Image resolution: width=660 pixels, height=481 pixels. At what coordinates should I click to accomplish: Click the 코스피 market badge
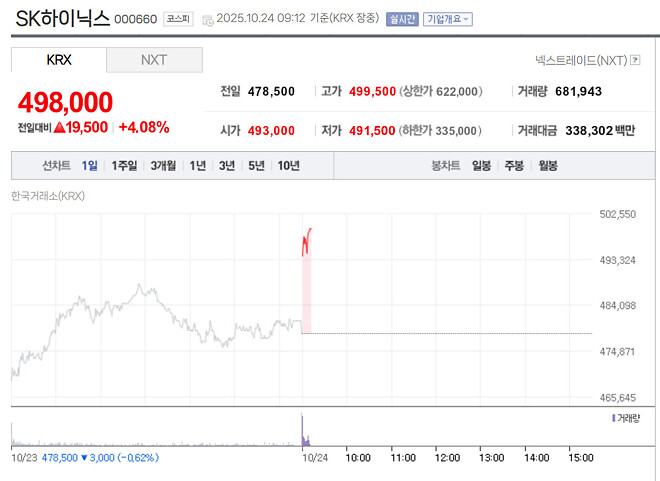(178, 19)
